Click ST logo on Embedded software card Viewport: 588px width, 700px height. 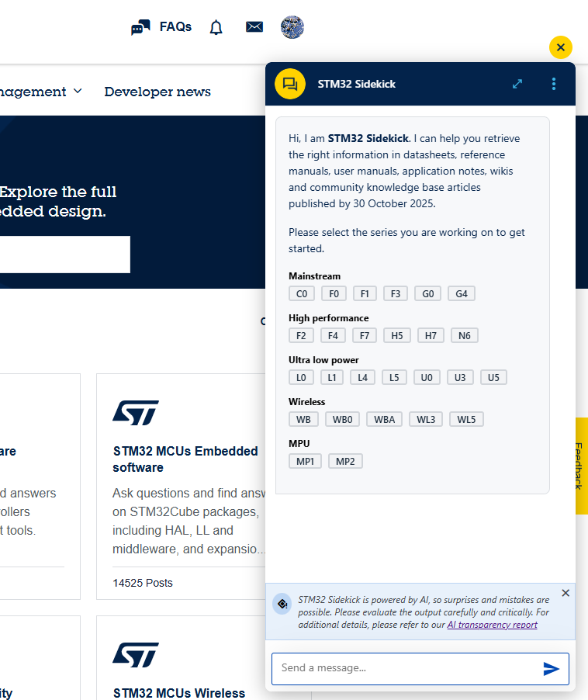point(136,413)
